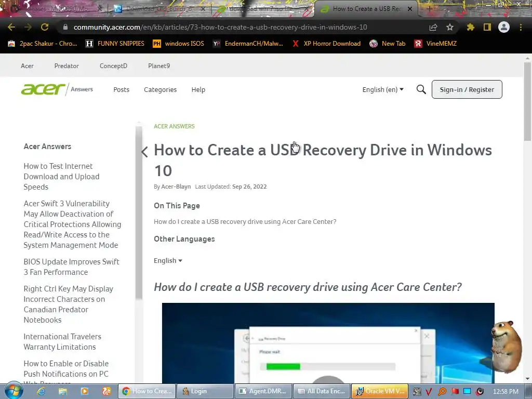Screen dimensions: 532x399
Task: Click the blue monitor tray icon
Action: coord(467,392)
